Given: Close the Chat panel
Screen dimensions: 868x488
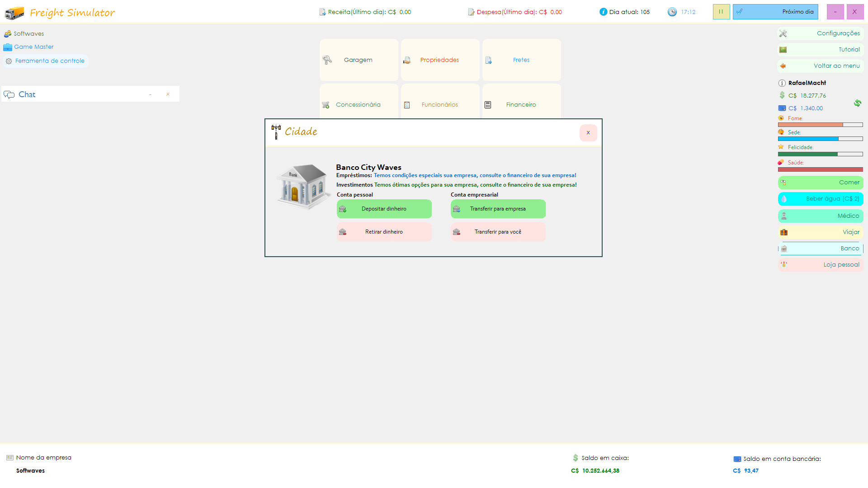Looking at the screenshot, I should tap(168, 94).
